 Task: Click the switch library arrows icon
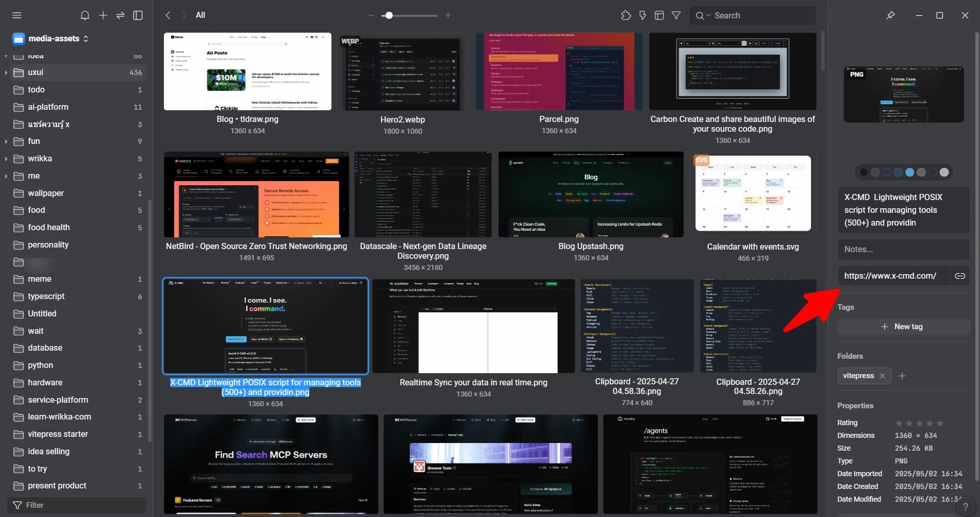point(121,15)
